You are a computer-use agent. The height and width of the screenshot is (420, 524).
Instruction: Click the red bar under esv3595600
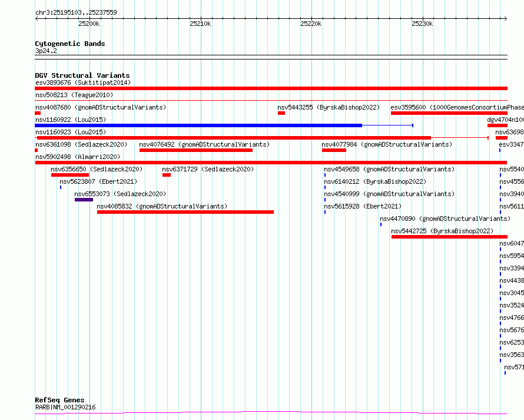pyautogui.click(x=449, y=113)
